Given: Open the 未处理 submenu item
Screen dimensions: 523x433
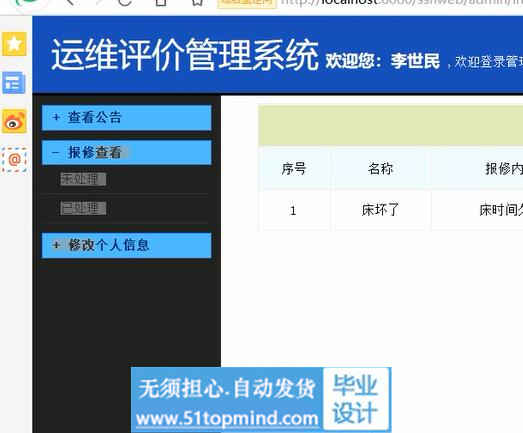Looking at the screenshot, I should pyautogui.click(x=83, y=179).
